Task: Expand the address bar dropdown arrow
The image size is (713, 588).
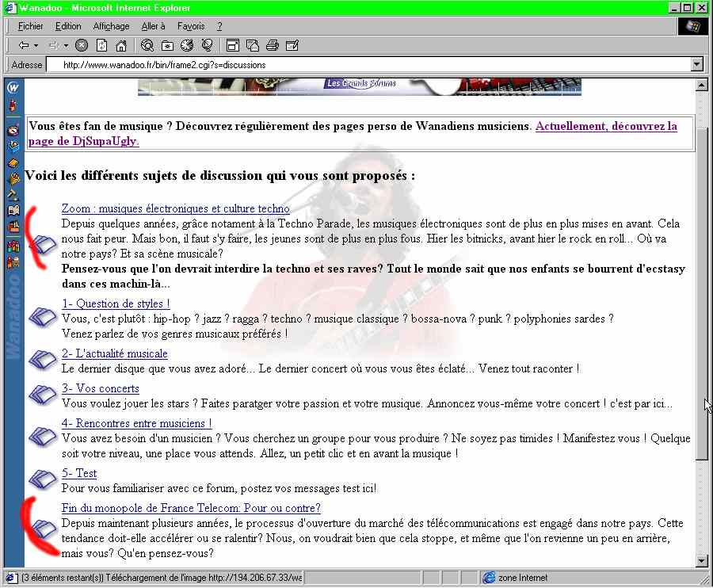Action: pos(696,64)
